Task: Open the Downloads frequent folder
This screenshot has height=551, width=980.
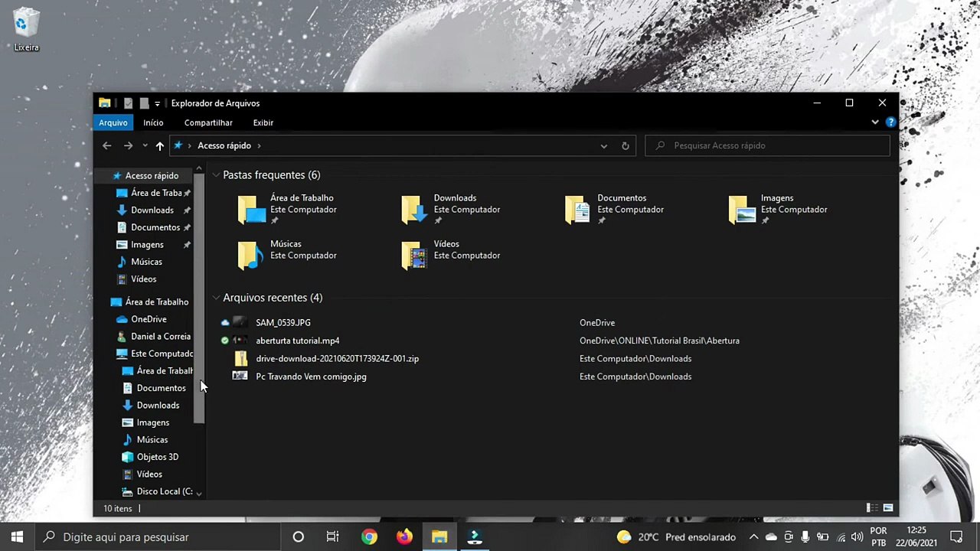Action: [452, 209]
